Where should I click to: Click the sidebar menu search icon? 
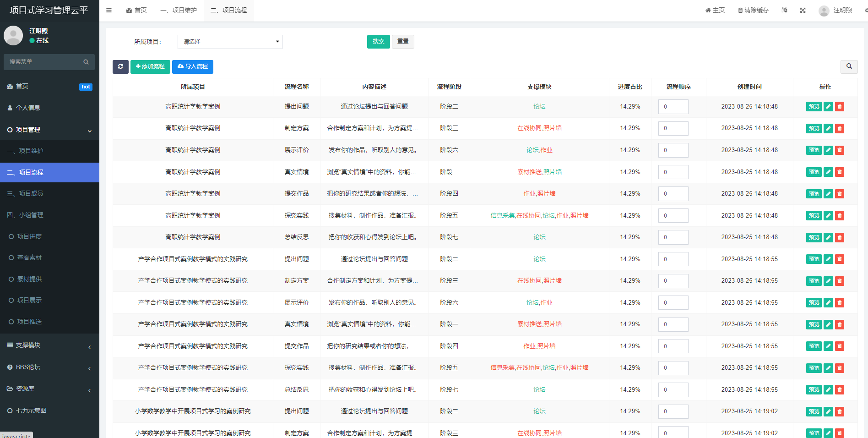pyautogui.click(x=86, y=62)
